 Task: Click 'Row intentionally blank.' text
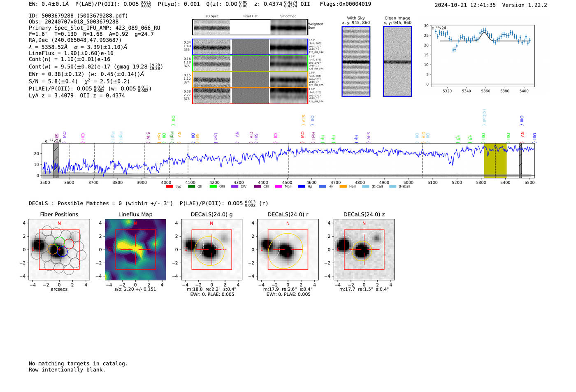pyautogui.click(x=67, y=370)
